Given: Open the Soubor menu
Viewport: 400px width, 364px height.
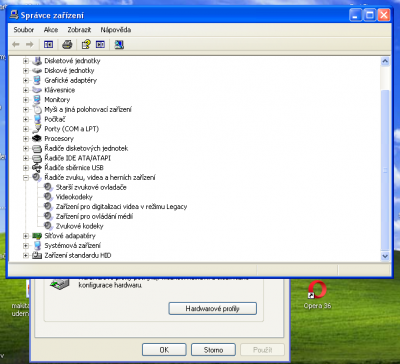Looking at the screenshot, I should coord(24,30).
